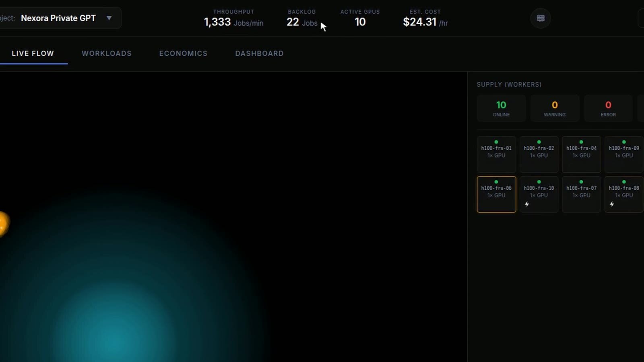Screen dimensions: 644x362
Task: Click the h100-fra-07 worker card
Action: (582, 194)
